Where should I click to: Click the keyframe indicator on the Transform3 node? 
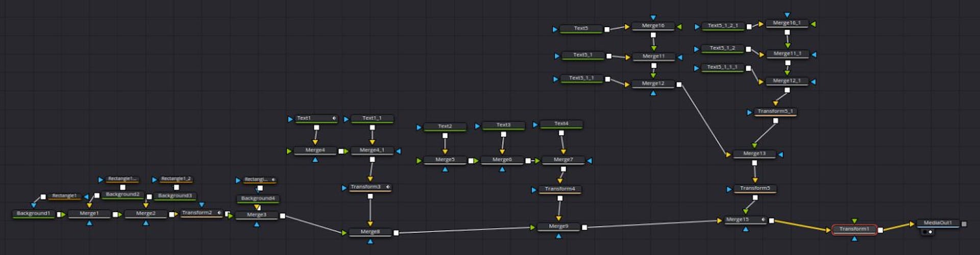click(388, 187)
